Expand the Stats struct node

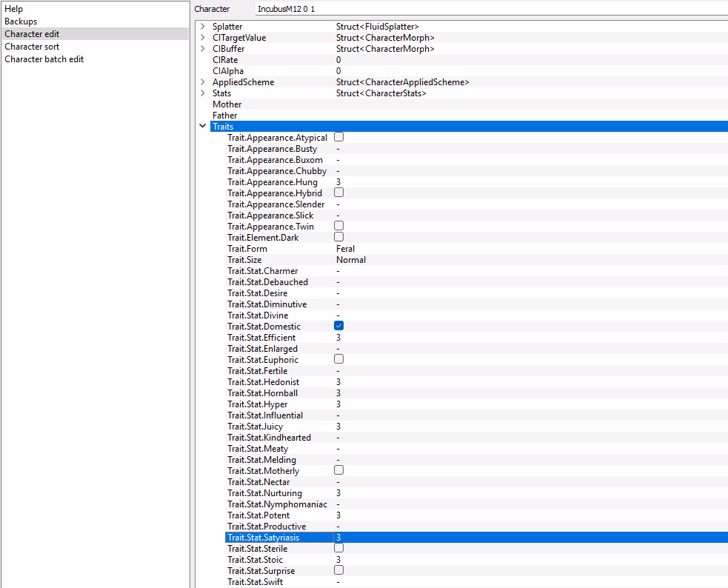point(203,93)
